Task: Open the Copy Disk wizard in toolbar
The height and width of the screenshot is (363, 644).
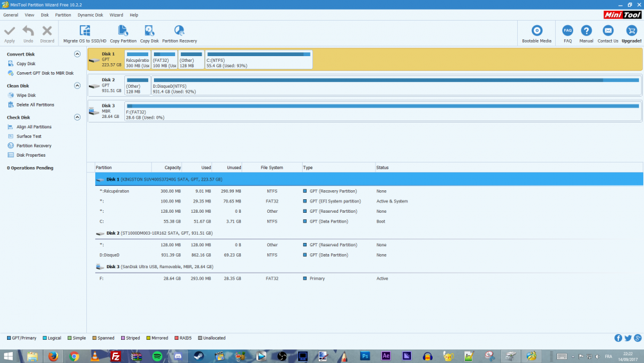Action: point(149,34)
